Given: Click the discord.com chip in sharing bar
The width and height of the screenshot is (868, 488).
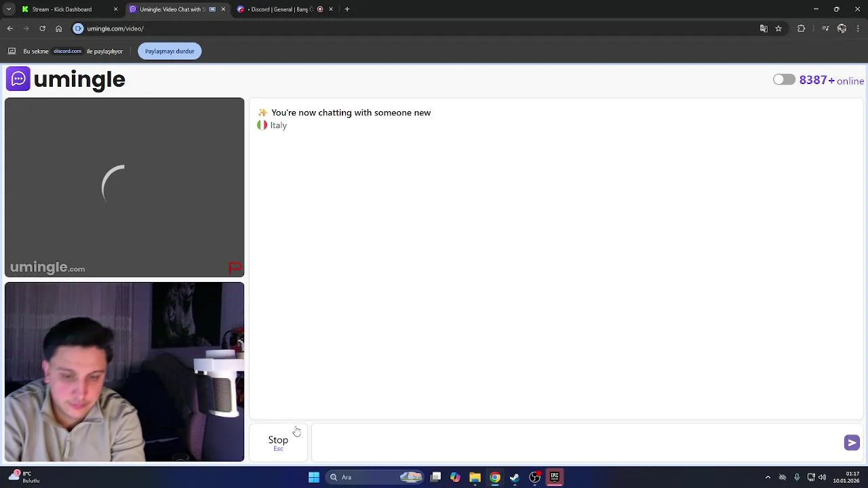Looking at the screenshot, I should click(67, 51).
